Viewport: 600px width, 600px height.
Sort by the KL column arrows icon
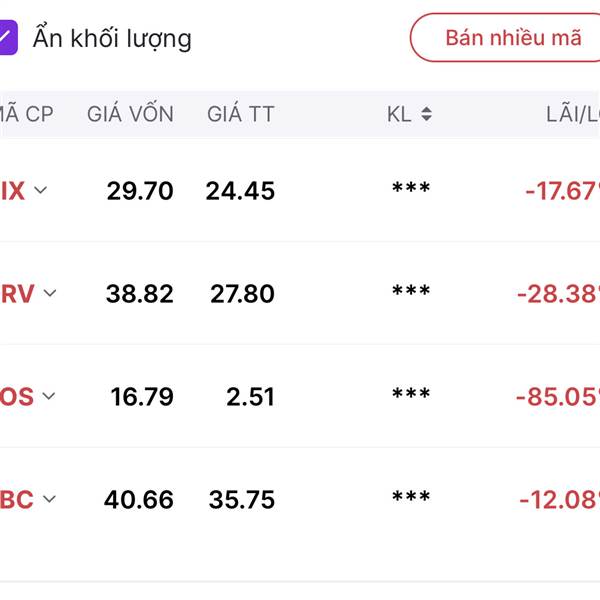coord(426,114)
